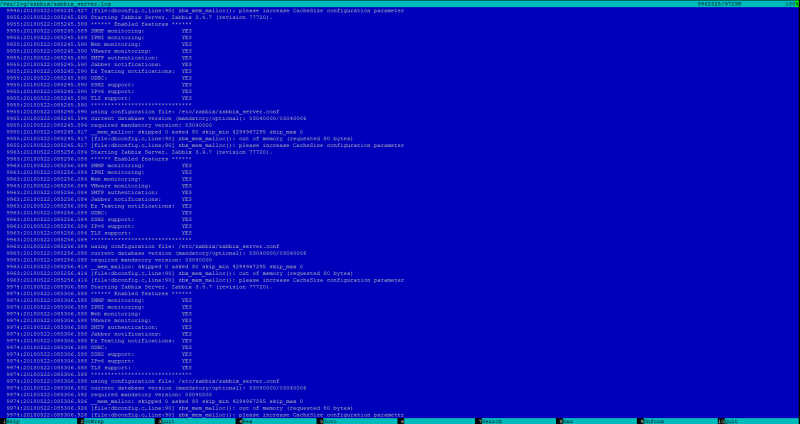Select the 9955 IPMI monitoring line
The image size is (800, 424).
(99, 38)
